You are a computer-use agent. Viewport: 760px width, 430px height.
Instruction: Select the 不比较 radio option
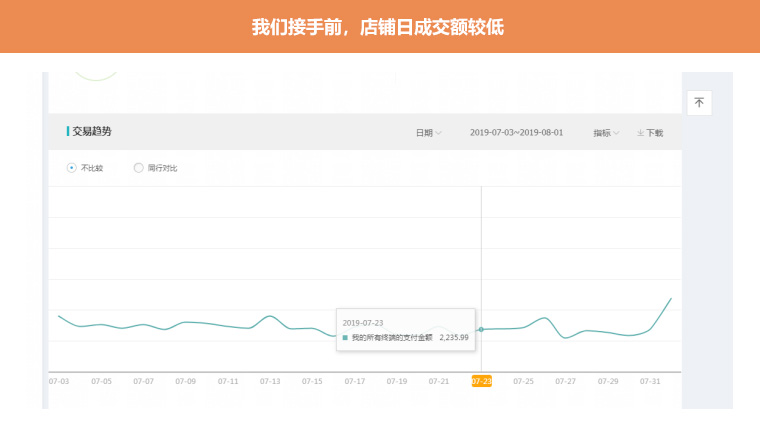click(x=72, y=168)
